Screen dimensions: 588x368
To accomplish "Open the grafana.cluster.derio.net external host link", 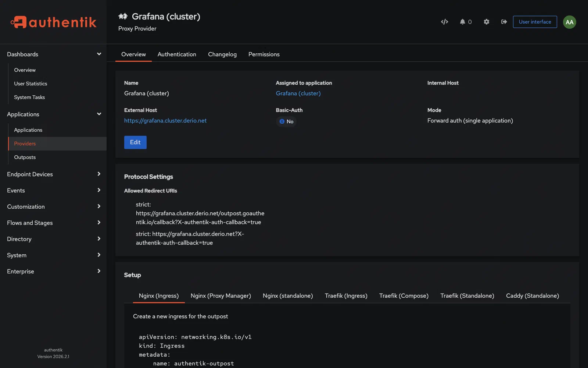I will pos(165,121).
